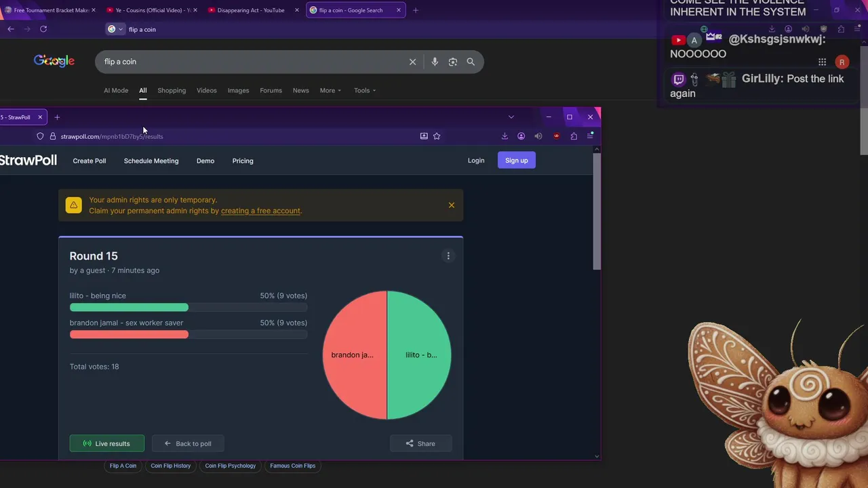
Task: Open the Pricing page link
Action: pos(243,161)
